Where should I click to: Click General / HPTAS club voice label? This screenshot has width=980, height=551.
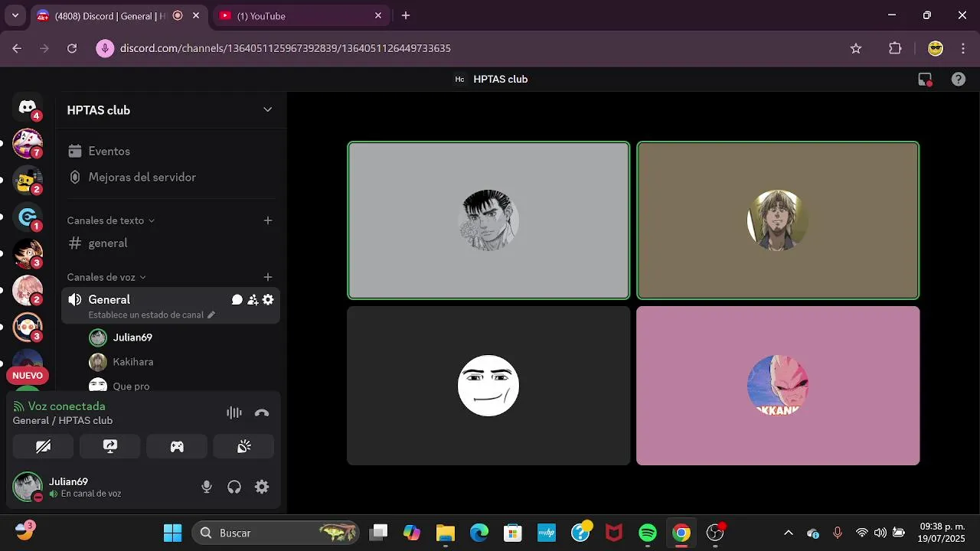click(63, 421)
